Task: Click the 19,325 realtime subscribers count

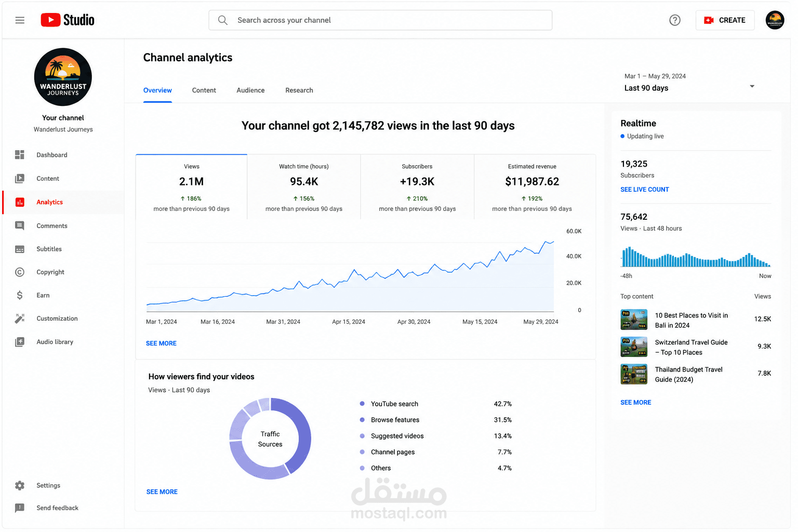Action: 634,164
